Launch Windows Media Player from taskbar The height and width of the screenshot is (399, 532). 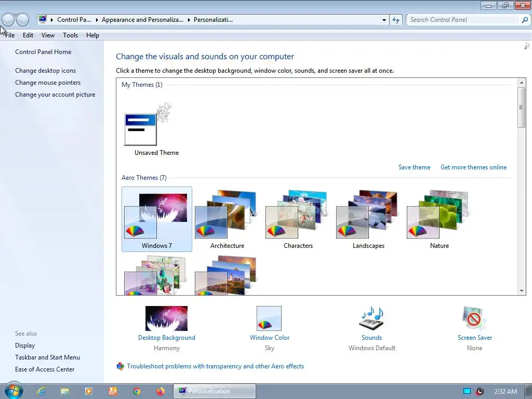[88, 391]
